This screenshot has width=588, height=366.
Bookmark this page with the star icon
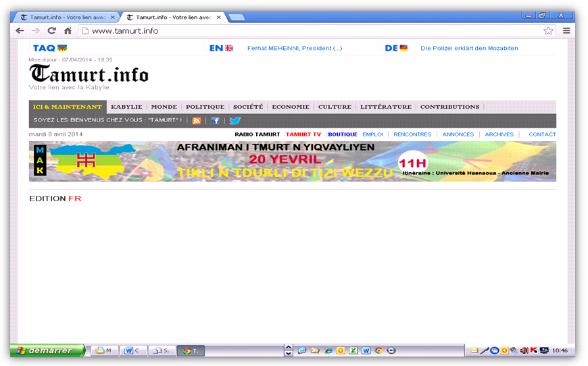548,30
